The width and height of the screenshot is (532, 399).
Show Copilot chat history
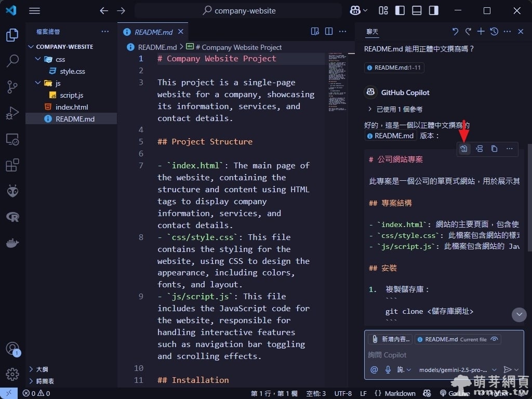(x=494, y=32)
